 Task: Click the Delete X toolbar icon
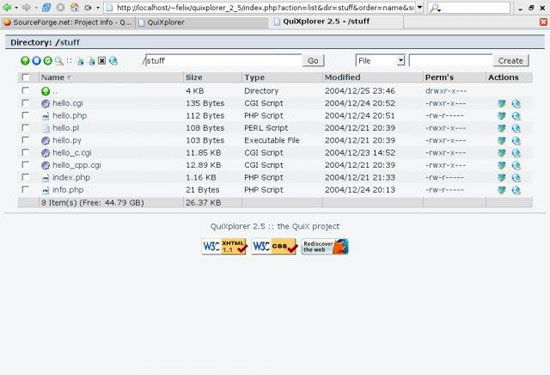pyautogui.click(x=102, y=61)
